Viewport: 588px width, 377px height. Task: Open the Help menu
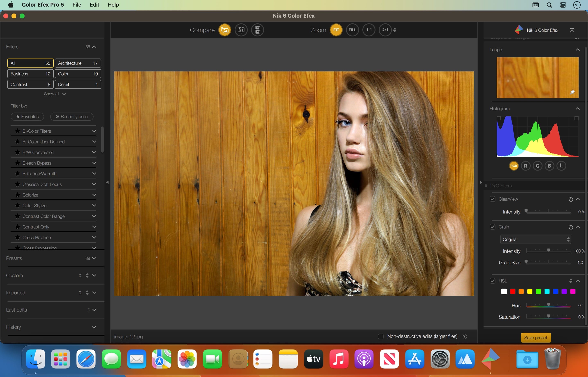[113, 5]
